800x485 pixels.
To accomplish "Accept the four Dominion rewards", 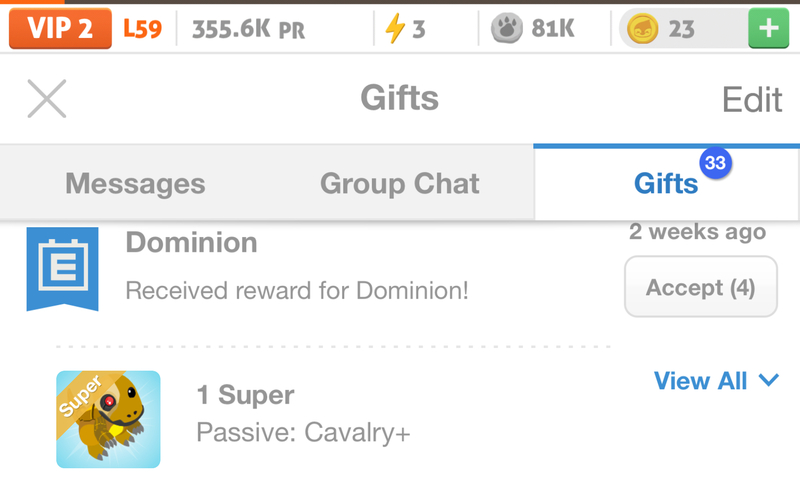I will click(700, 288).
